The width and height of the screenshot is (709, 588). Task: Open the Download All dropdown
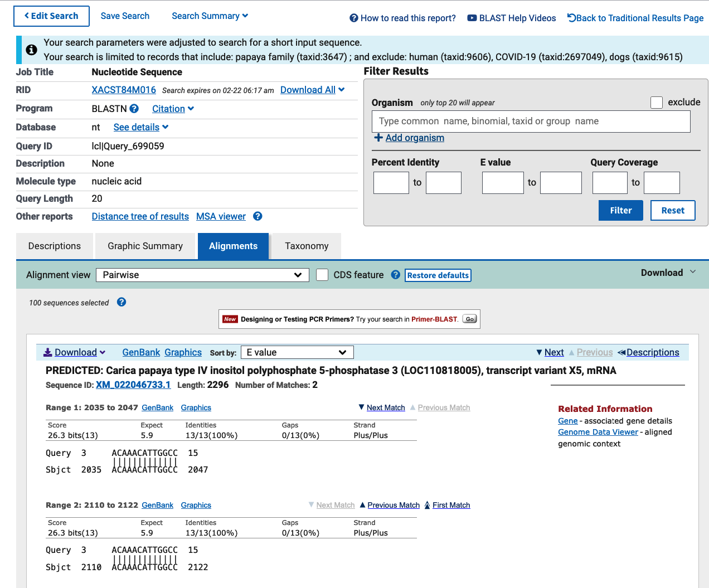(313, 90)
